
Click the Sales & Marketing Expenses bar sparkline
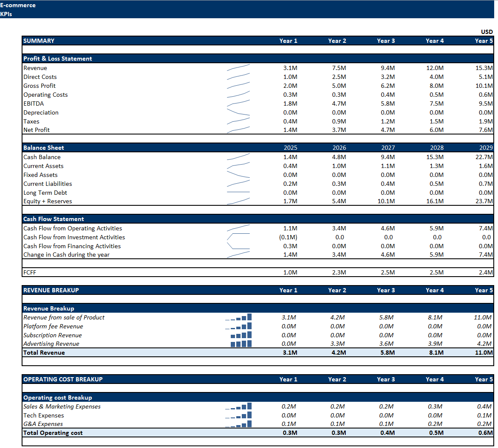239,406
